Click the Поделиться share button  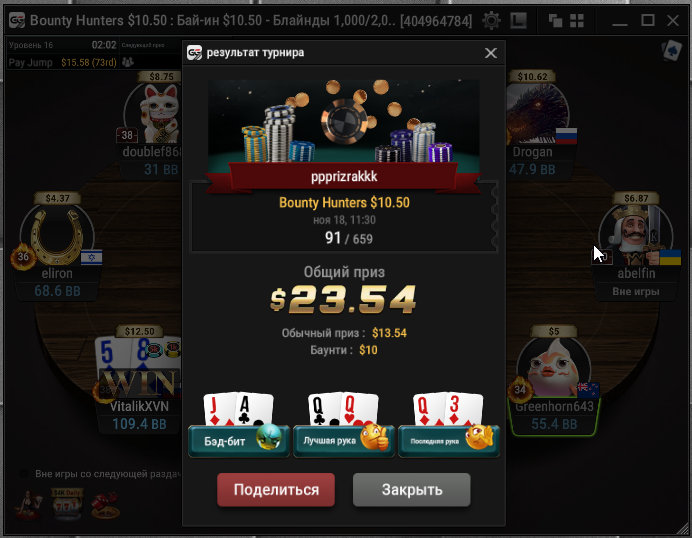(x=276, y=489)
